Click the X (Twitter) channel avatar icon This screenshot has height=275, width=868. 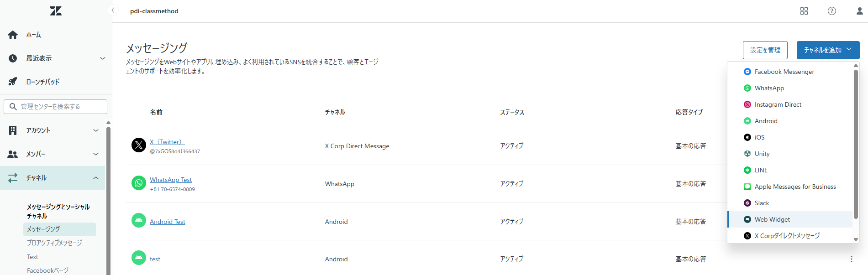click(138, 145)
